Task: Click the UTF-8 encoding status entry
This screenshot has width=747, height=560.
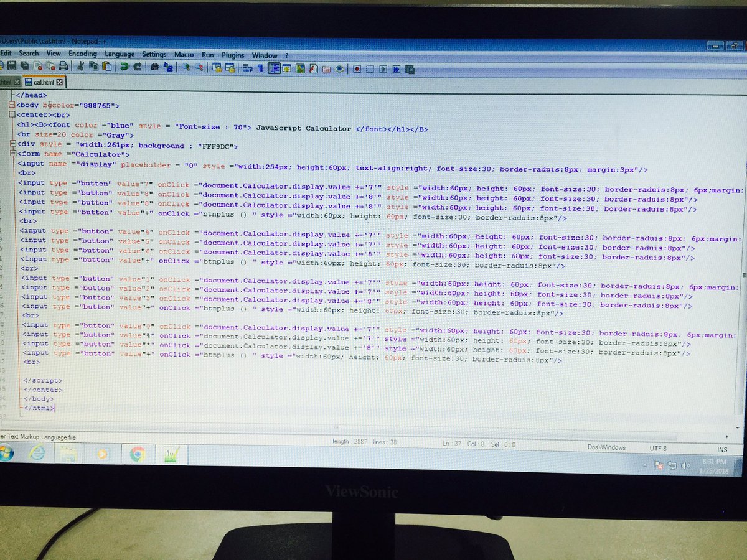Action: (658, 448)
